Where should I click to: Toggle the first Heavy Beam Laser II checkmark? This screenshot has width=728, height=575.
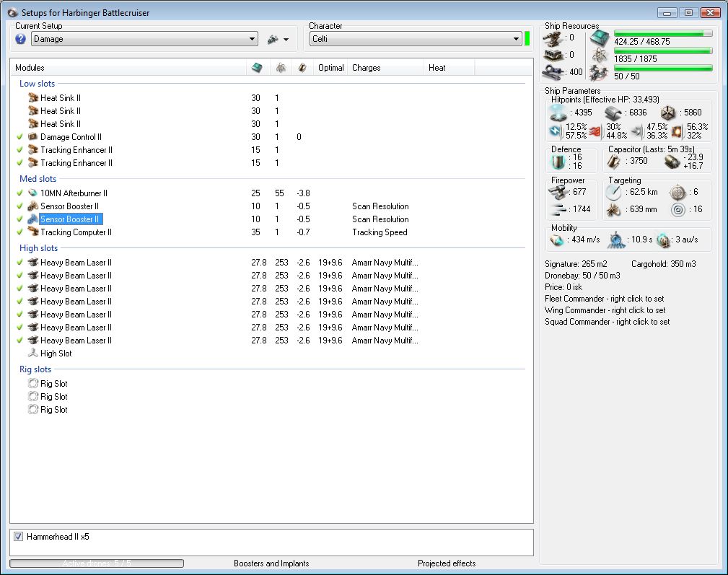click(x=19, y=262)
